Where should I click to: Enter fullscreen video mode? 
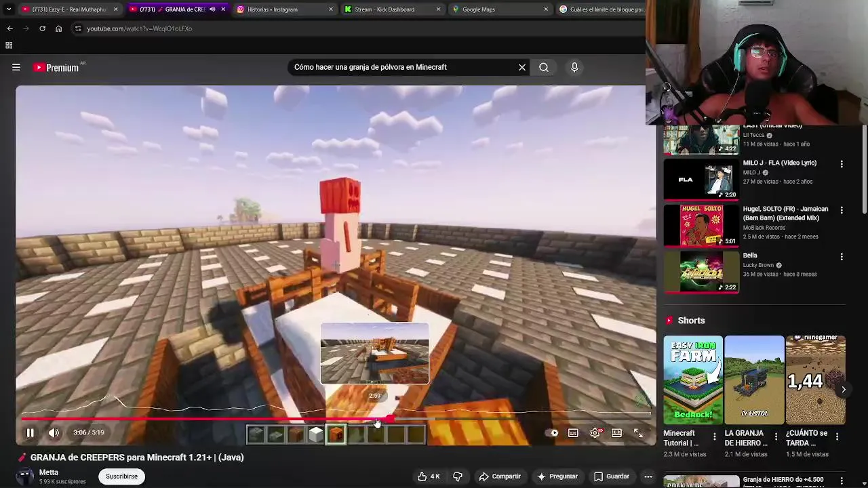click(x=638, y=432)
